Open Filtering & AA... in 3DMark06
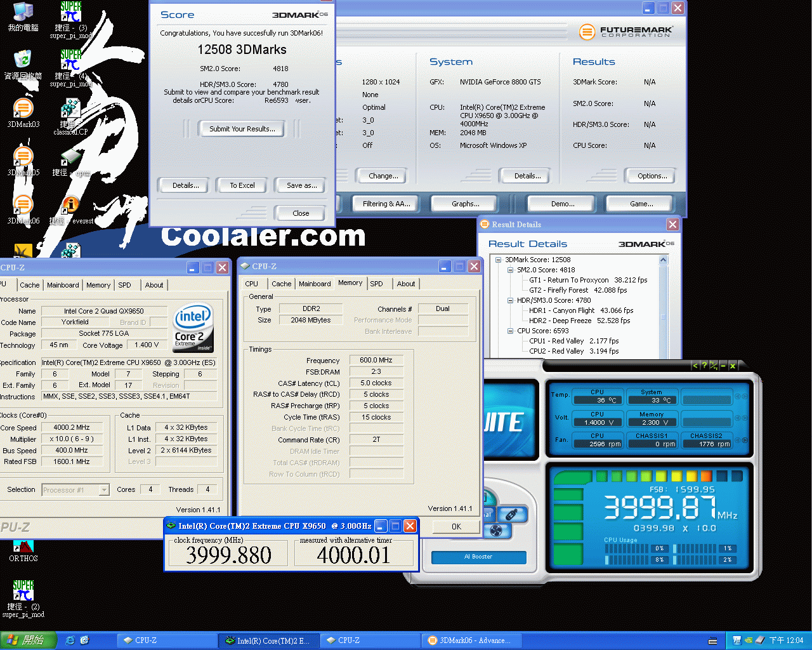The image size is (812, 650). [386, 204]
